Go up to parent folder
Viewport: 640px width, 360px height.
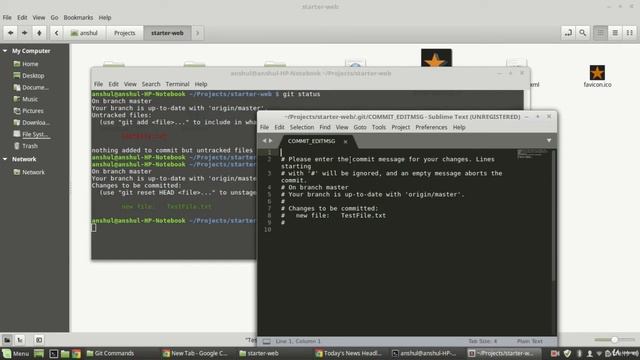pos(39,33)
